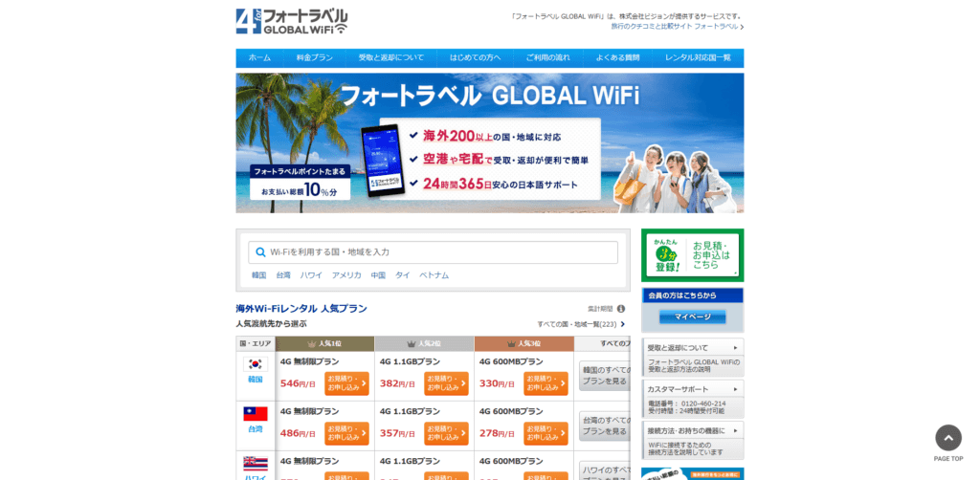Expand 接続方法・お持ちの機器に sidebar item
The image size is (980, 480).
point(693,430)
